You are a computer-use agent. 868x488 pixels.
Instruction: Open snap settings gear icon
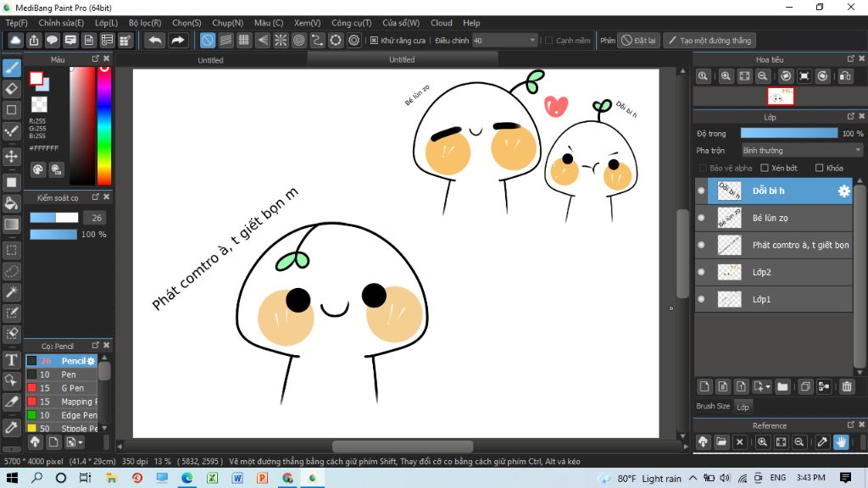pos(353,41)
